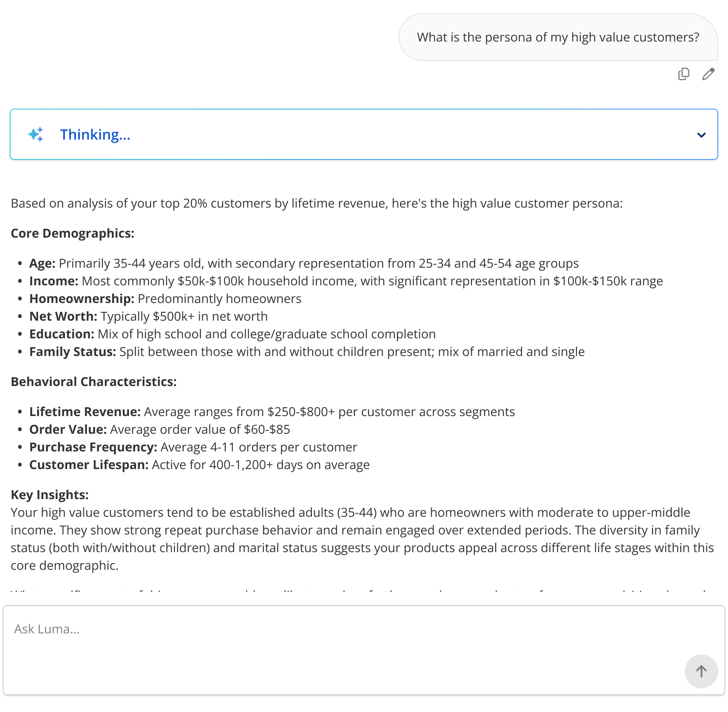The height and width of the screenshot is (712, 728).
Task: Click the bold "Homeownership:" label
Action: click(82, 299)
